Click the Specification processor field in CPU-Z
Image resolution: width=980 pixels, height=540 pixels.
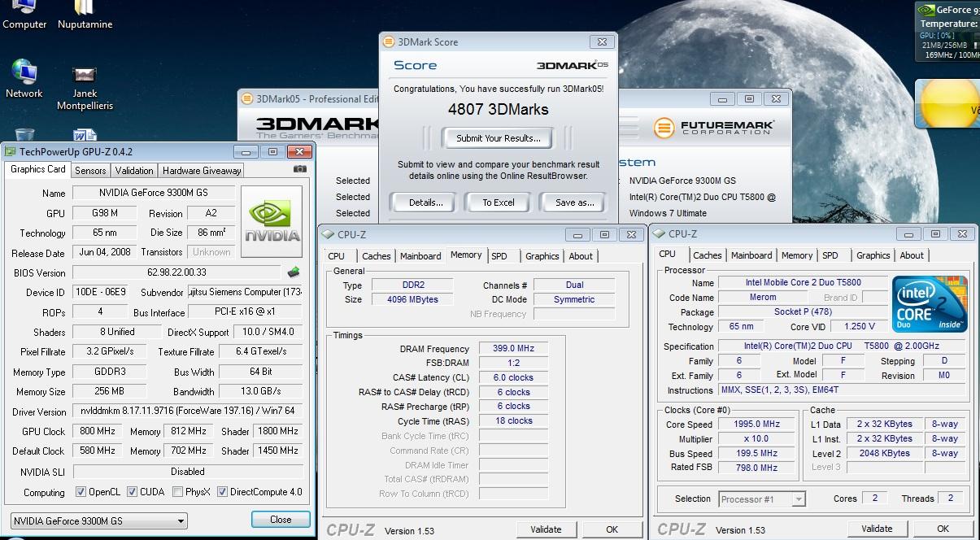click(843, 346)
